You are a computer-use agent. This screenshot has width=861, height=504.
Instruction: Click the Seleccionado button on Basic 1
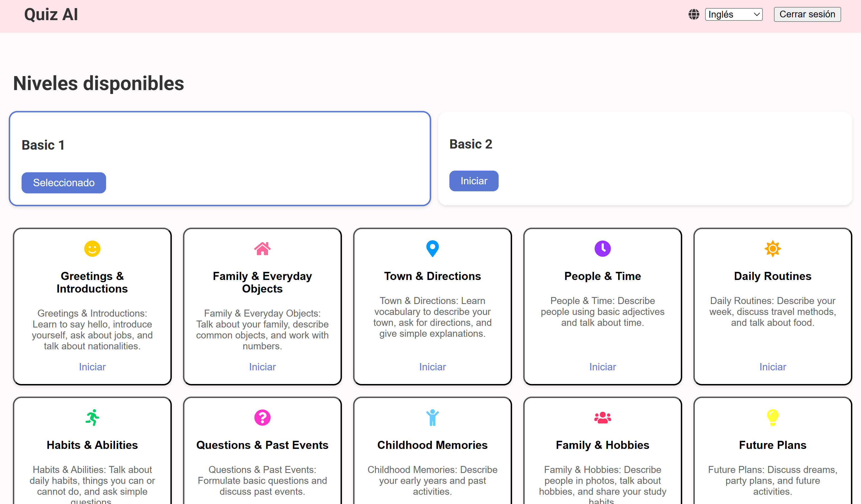64,183
